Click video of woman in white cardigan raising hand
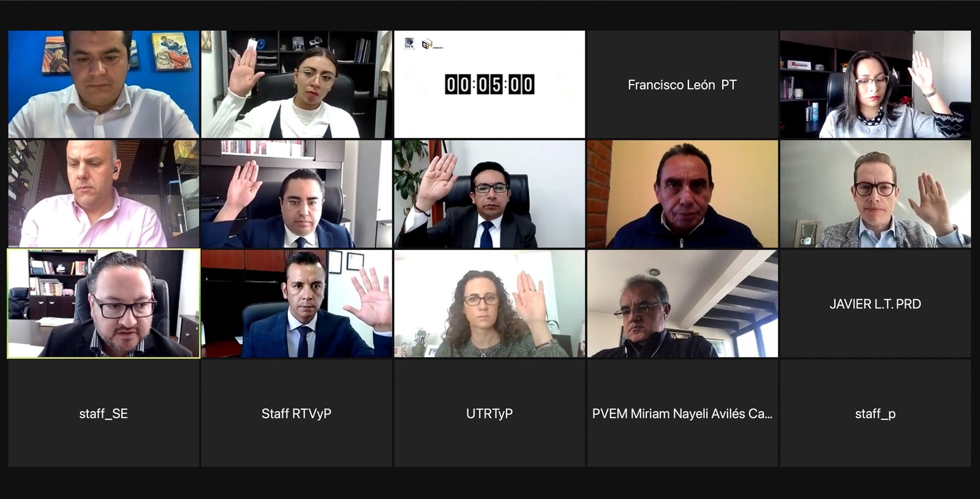 tap(296, 85)
